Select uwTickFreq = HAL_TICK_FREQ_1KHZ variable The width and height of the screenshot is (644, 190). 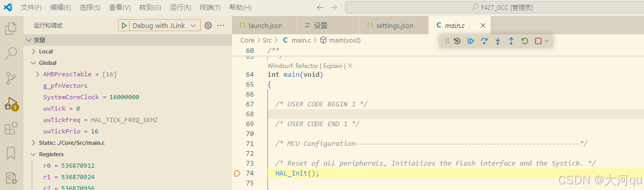[100, 120]
